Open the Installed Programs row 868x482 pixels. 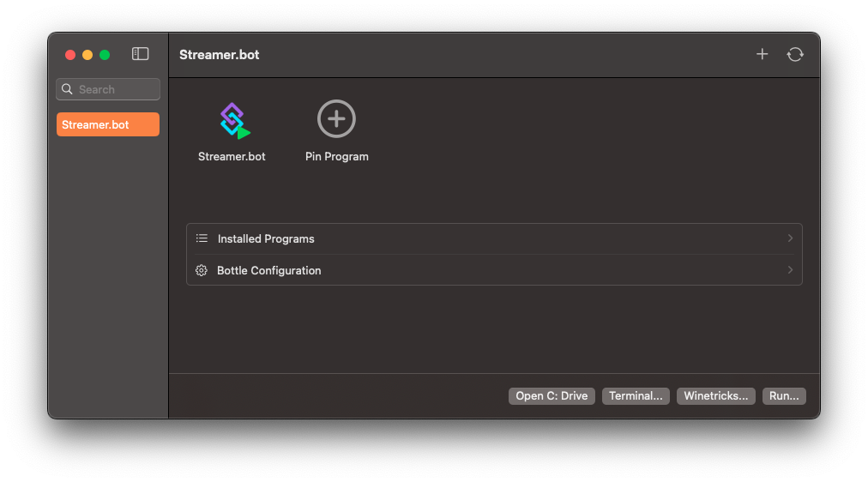pos(493,238)
